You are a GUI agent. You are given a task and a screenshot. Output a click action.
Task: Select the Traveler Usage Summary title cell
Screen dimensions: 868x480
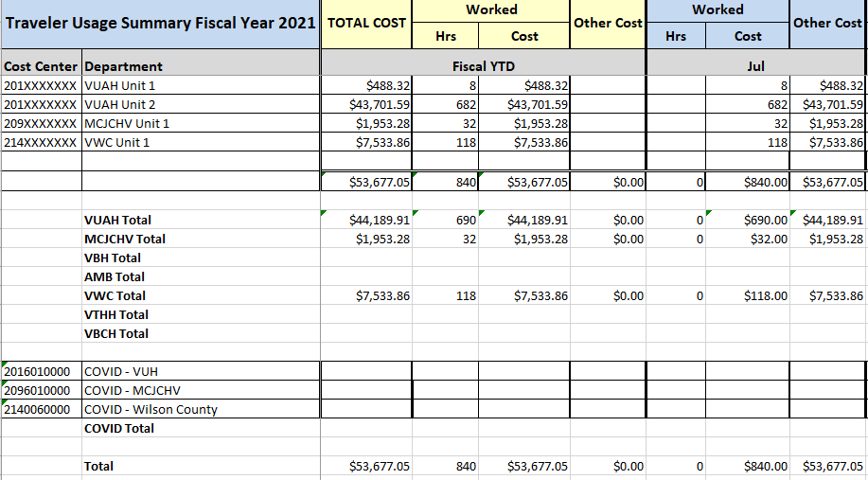tap(161, 24)
